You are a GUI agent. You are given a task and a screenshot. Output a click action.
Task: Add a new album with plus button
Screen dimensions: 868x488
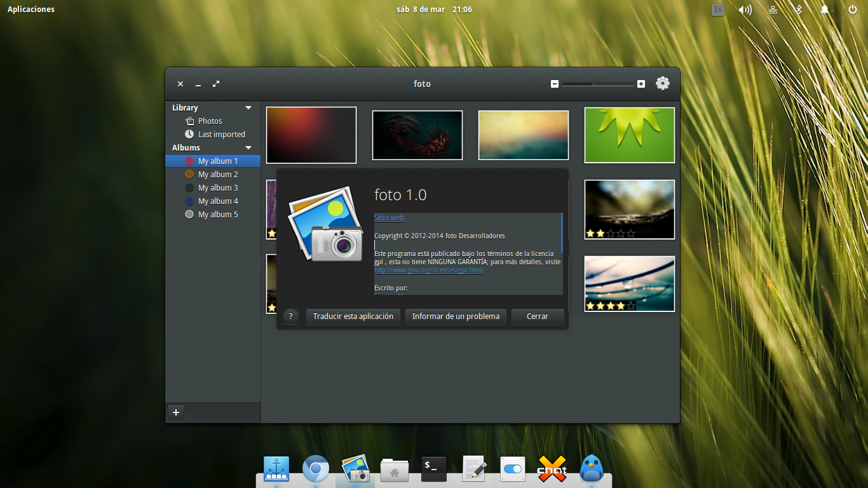176,412
